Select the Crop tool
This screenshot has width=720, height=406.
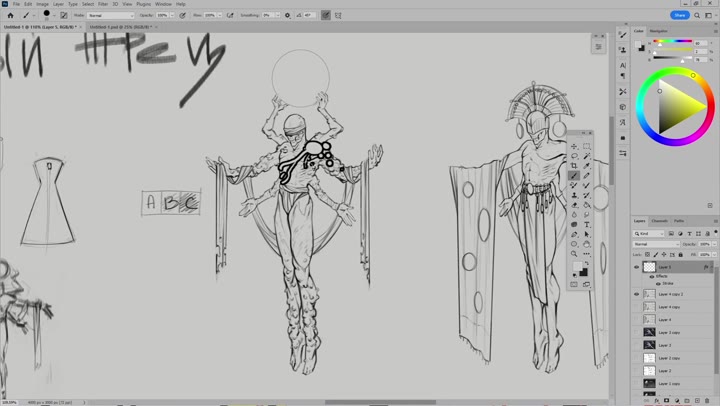click(574, 166)
